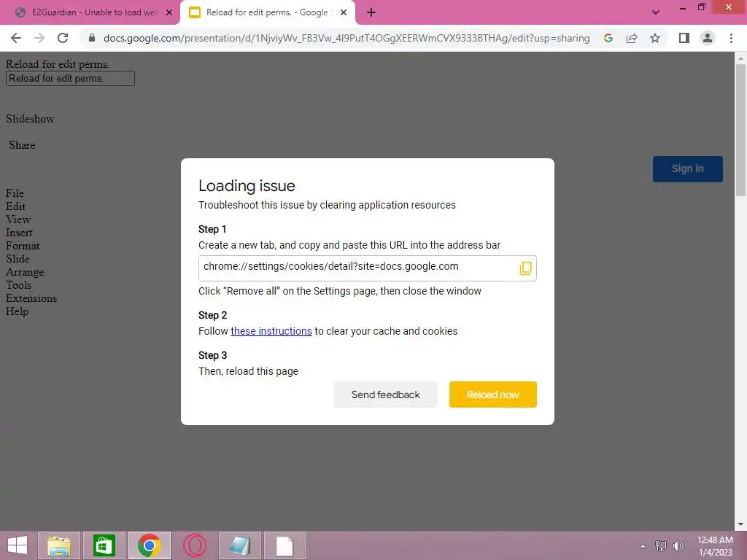Open the Insert menu
The image size is (747, 560).
coord(19,233)
